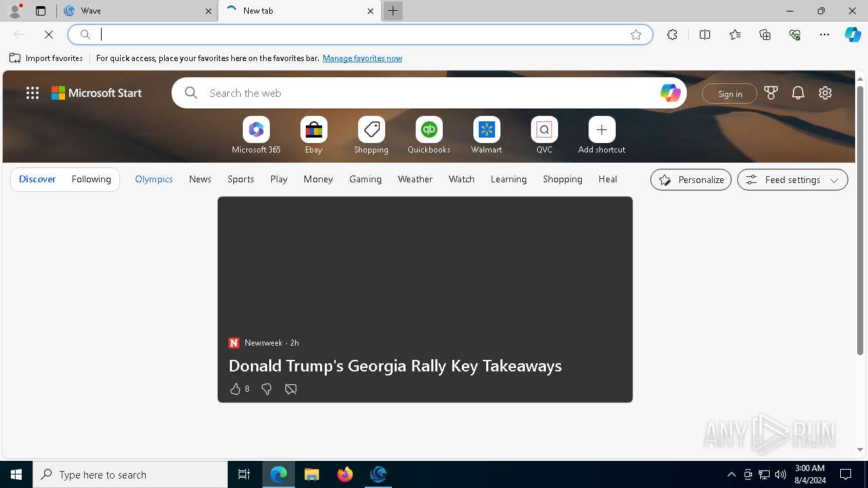Open the Watch category

[x=462, y=180]
